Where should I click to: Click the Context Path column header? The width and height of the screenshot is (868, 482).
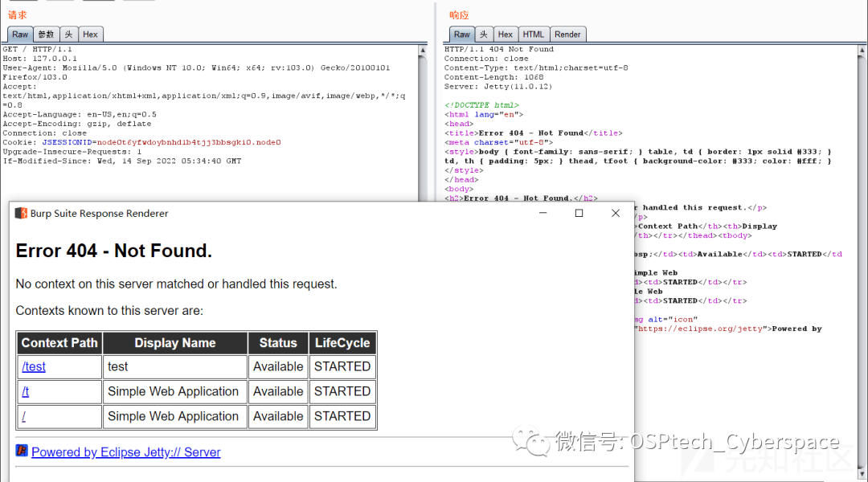pos(59,343)
